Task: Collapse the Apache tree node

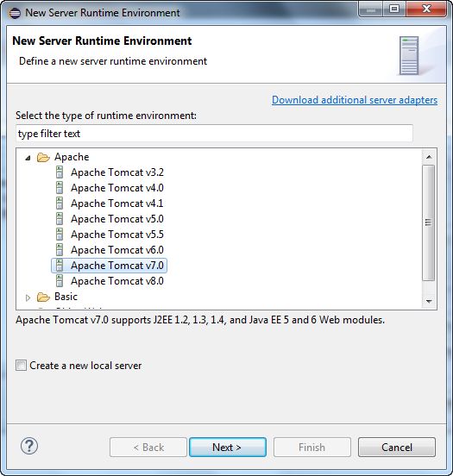Action: 28,158
